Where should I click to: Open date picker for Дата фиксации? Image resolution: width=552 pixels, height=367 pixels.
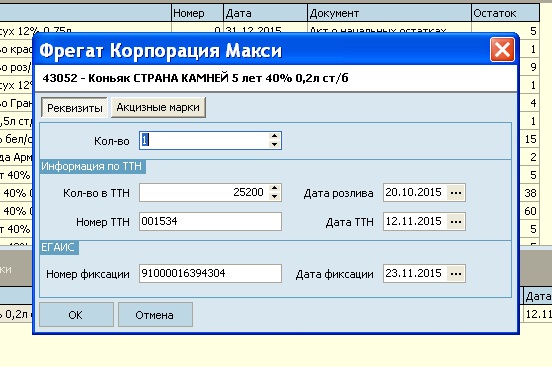pyautogui.click(x=456, y=273)
